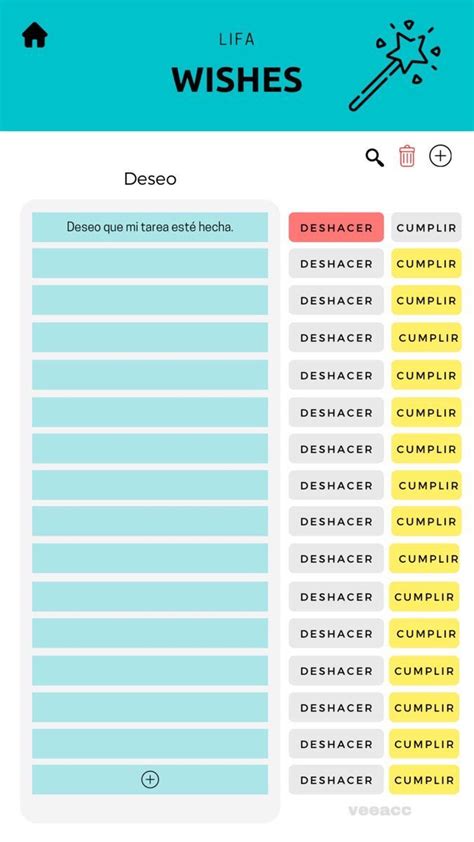474x842 pixels.
Task: Click the gray CUMPLIR button in first row
Action: (426, 227)
